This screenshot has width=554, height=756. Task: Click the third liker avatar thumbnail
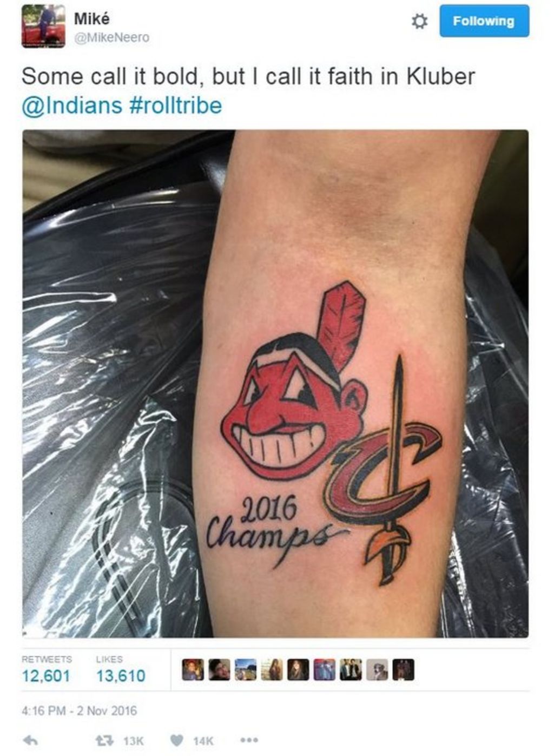coord(245,669)
